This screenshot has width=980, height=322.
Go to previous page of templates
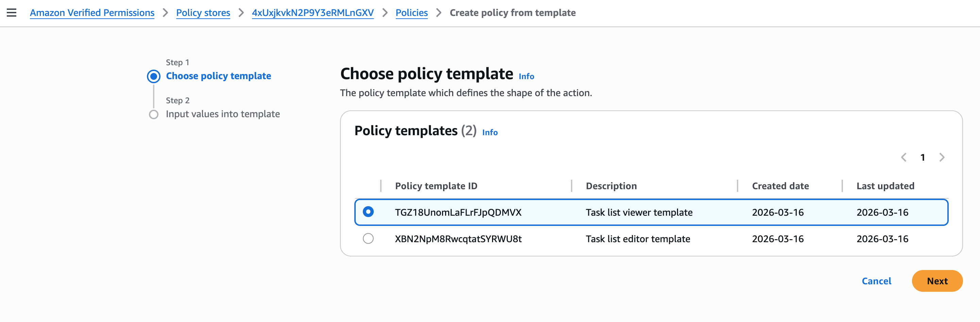tap(903, 157)
